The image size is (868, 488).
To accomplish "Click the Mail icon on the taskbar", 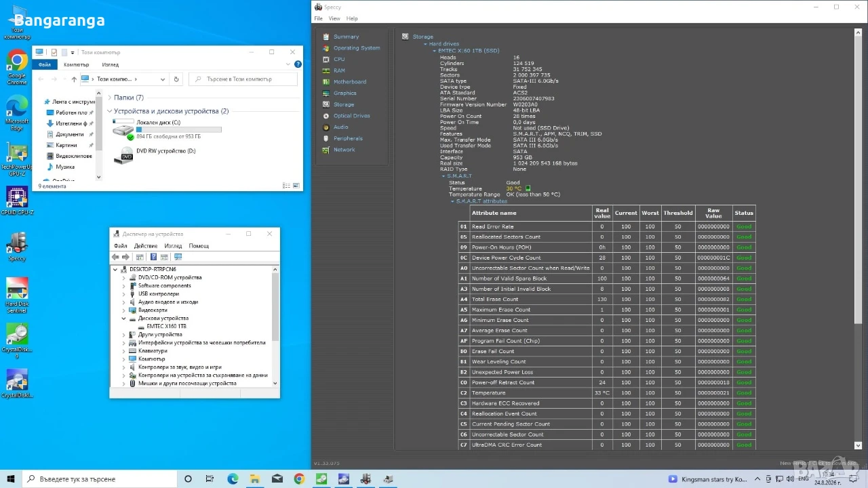I will pos(277,479).
